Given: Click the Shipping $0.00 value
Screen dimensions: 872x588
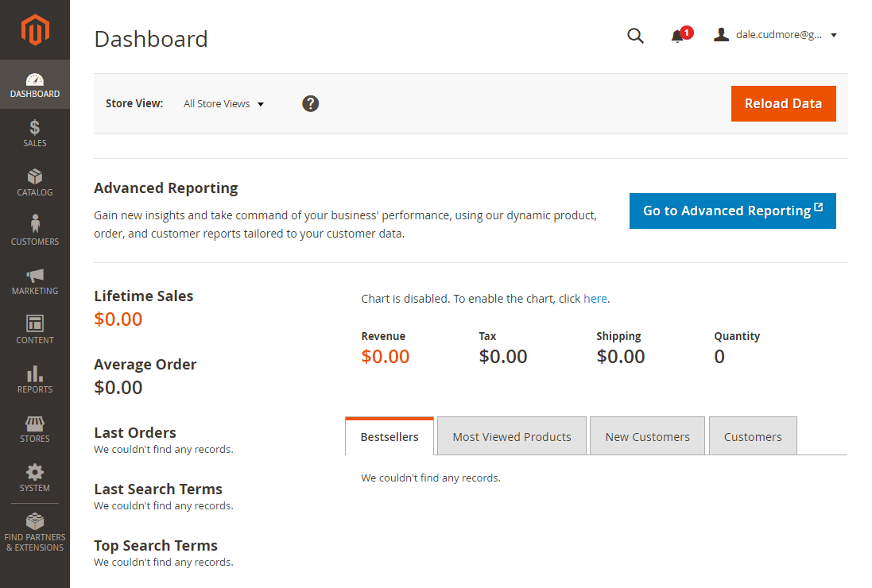Looking at the screenshot, I should pos(621,357).
